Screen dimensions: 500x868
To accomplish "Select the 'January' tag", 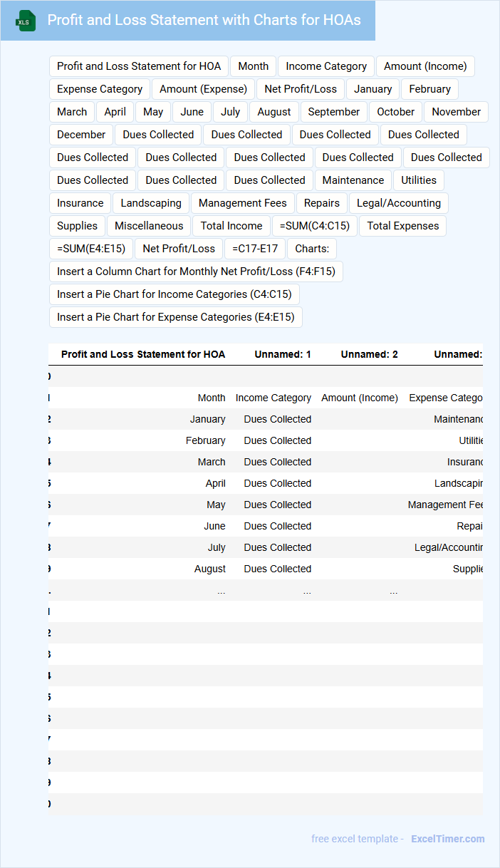I will pyautogui.click(x=373, y=89).
